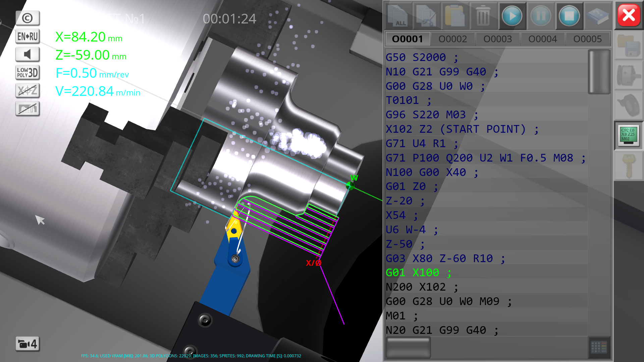Select code line G50 S2000
The image size is (644, 362).
click(x=486, y=57)
